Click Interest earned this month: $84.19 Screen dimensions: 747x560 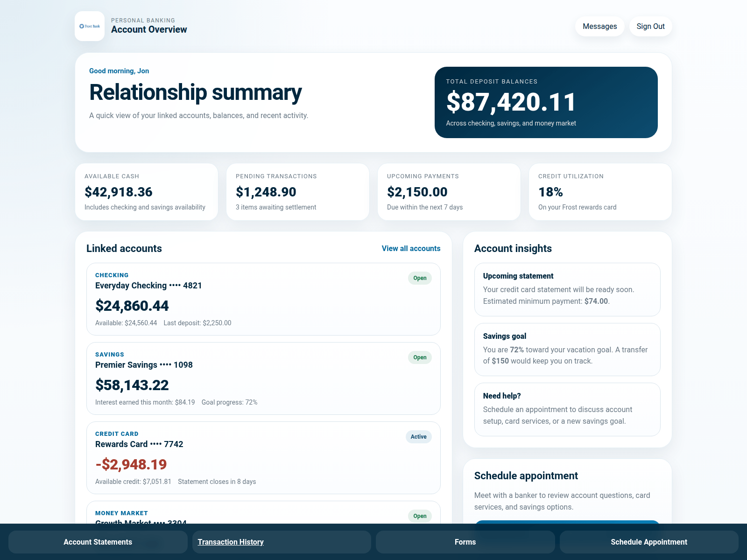(x=145, y=402)
